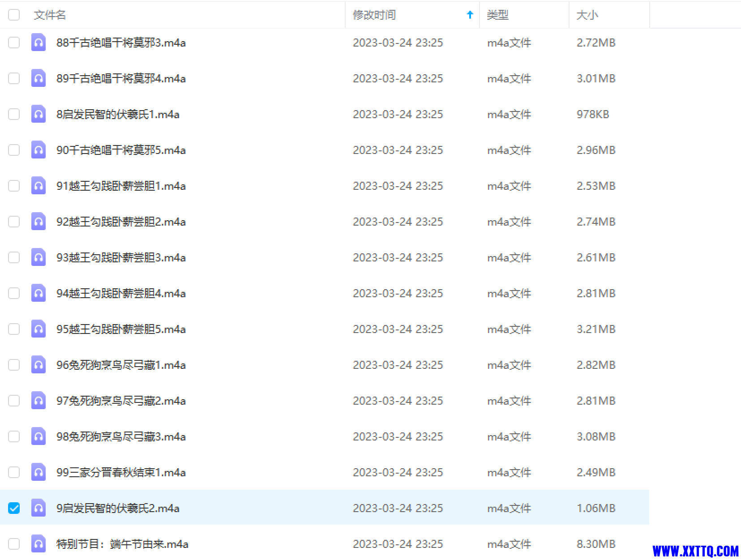Image resolution: width=741 pixels, height=560 pixels.
Task: Open file 98兔死狗烹鸟尽弓藏3.m4a
Action: click(x=121, y=436)
